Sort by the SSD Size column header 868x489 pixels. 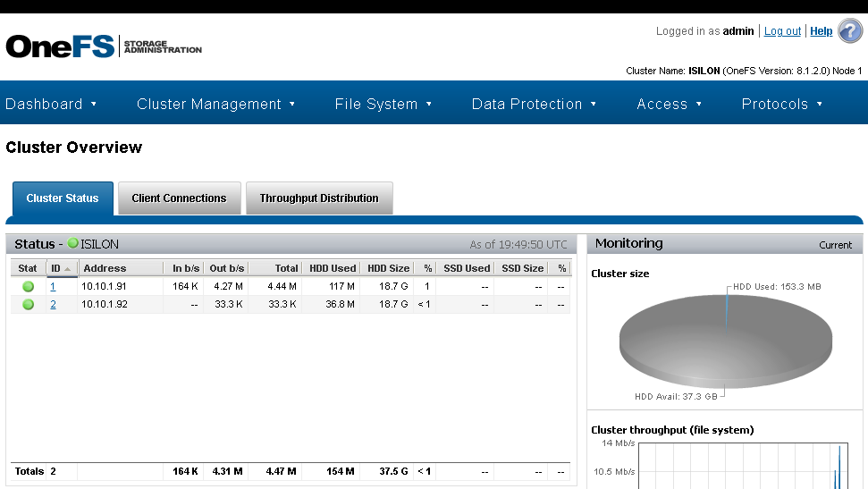point(522,268)
